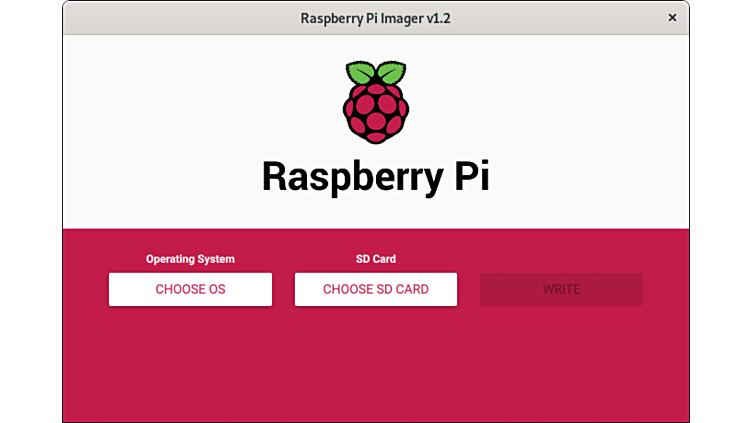Viewport: 752px width, 423px height.
Task: Open the CHOOSE OS selection list
Action: (190, 289)
